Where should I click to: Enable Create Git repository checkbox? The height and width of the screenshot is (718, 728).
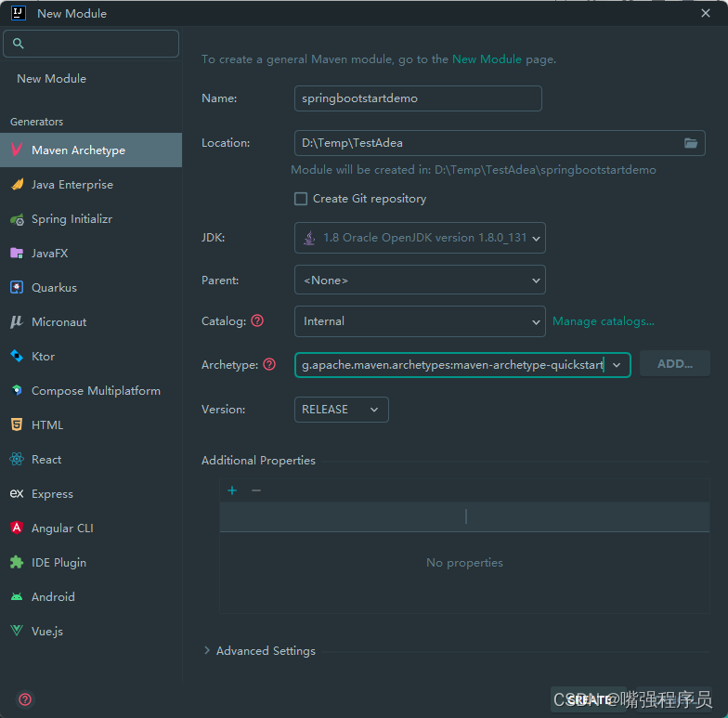301,199
